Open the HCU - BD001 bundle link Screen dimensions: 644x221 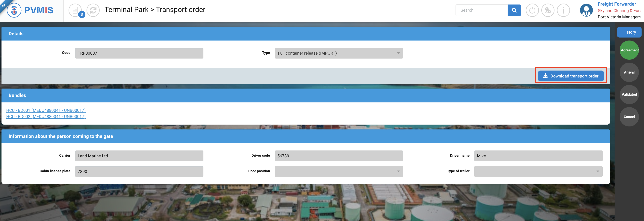pyautogui.click(x=46, y=110)
